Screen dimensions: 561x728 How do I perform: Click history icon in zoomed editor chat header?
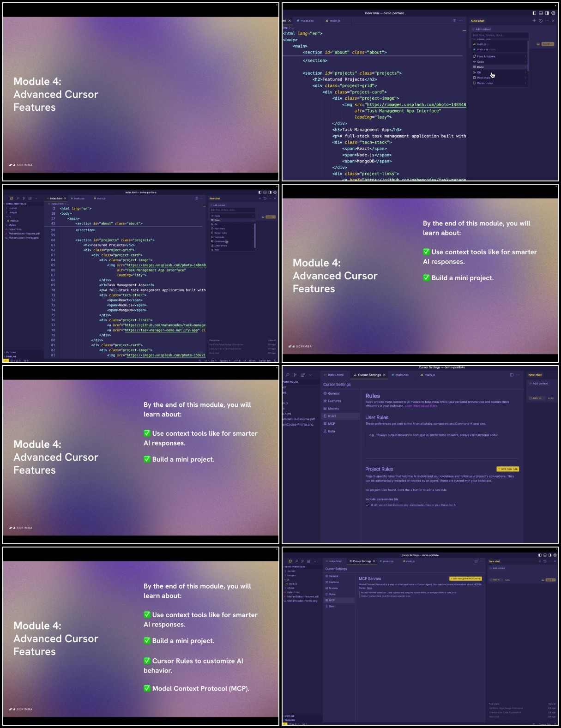[541, 21]
